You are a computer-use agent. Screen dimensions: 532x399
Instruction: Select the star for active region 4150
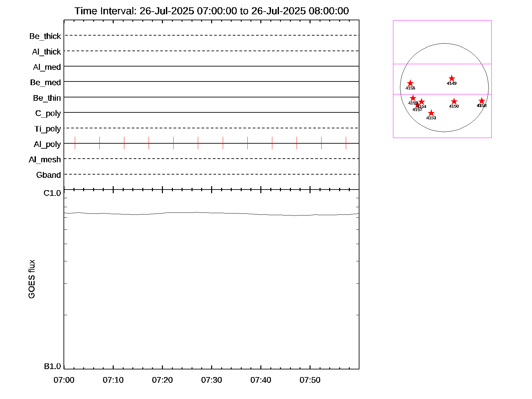point(454,101)
